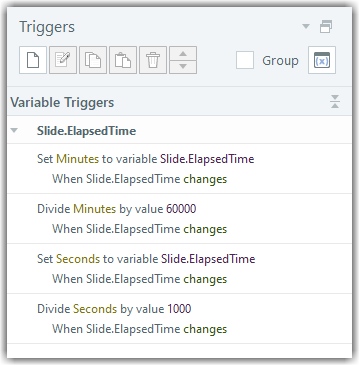The image size is (360, 366).
Task: Click the 60000 value link
Action: (x=181, y=209)
